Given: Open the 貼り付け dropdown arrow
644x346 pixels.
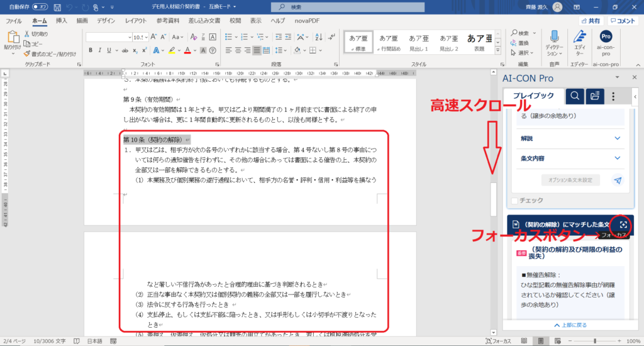Looking at the screenshot, I should (x=13, y=54).
